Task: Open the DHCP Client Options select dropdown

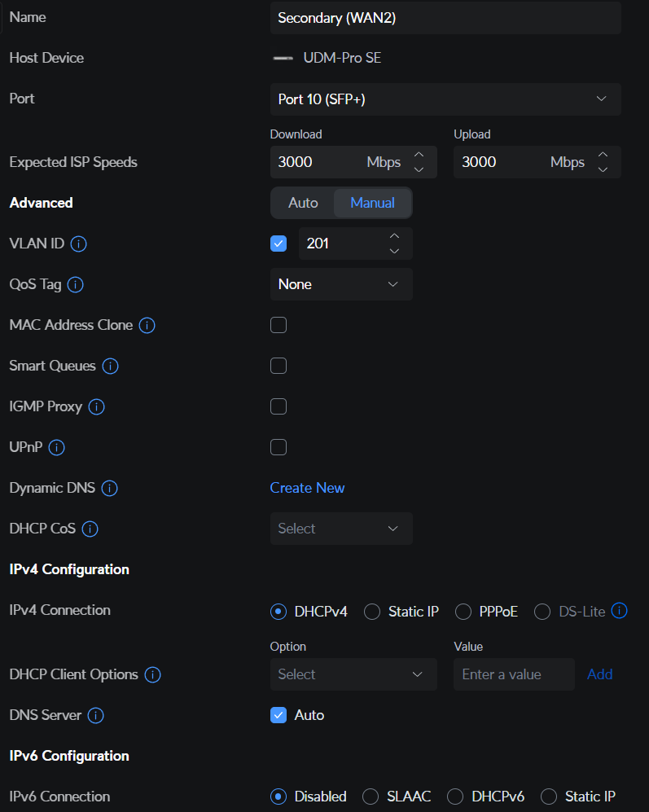Action: pos(353,674)
